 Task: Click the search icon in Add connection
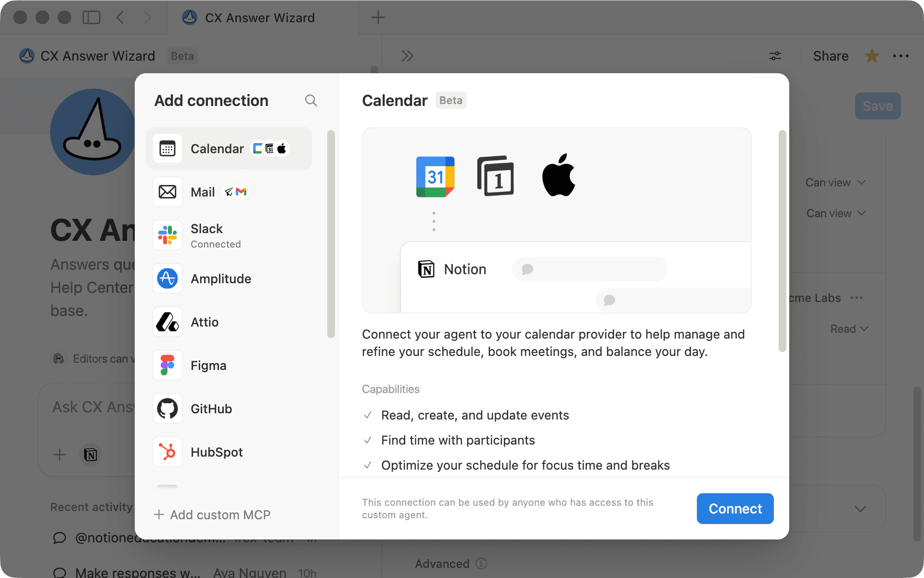coord(311,100)
